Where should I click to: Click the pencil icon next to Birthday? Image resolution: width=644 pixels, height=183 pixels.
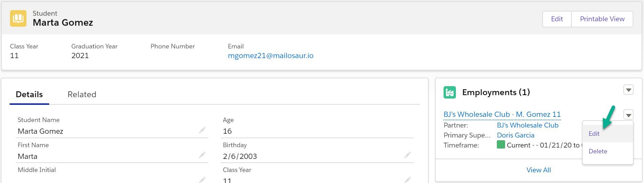click(407, 155)
